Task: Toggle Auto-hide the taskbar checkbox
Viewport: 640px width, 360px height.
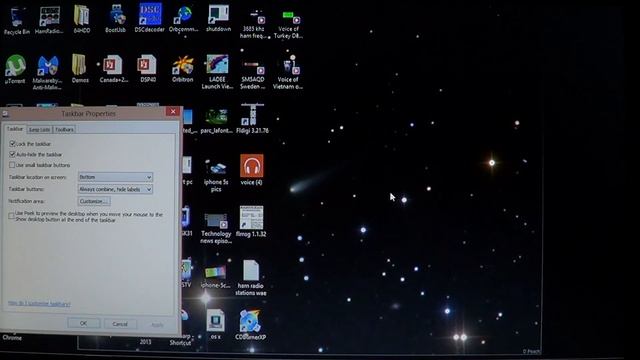Action: pyautogui.click(x=12, y=154)
